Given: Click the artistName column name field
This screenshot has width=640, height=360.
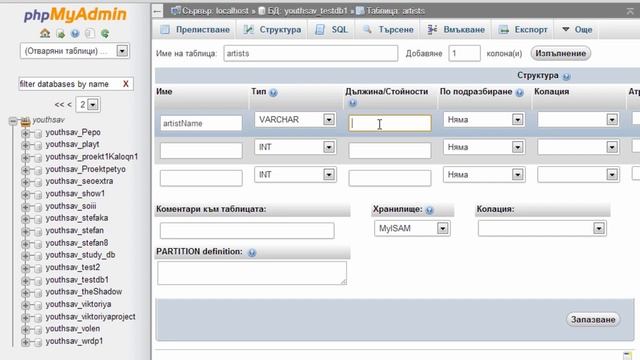Looking at the screenshot, I should (201, 123).
